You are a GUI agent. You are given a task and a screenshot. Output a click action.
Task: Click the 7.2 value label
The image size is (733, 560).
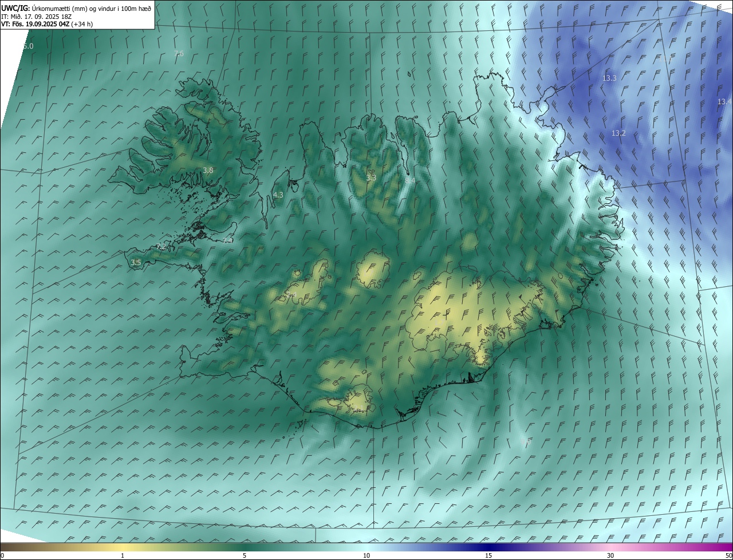click(161, 246)
